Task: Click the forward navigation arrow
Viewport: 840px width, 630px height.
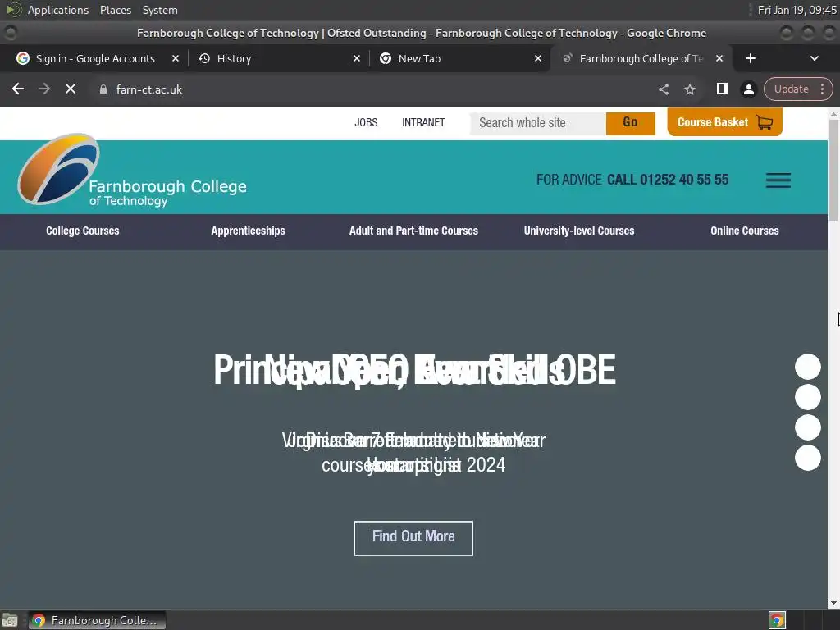Action: click(44, 89)
